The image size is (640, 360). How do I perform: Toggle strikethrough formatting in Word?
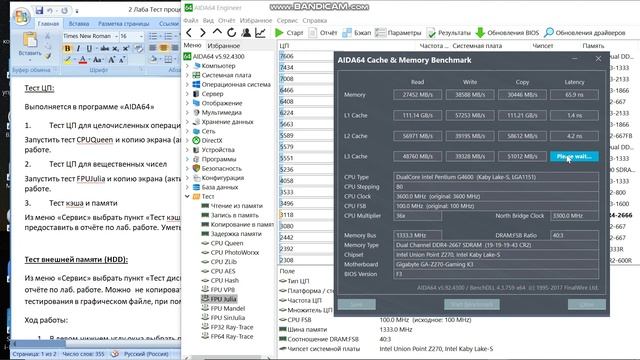point(104,48)
